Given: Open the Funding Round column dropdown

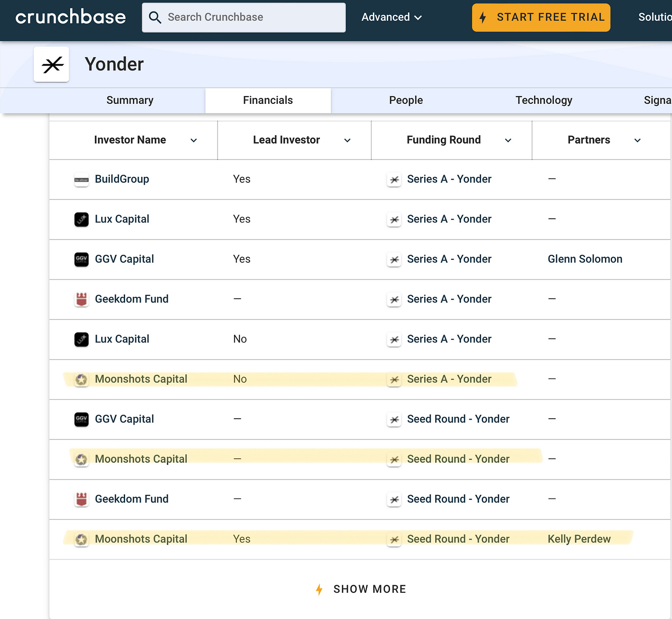Looking at the screenshot, I should point(508,140).
